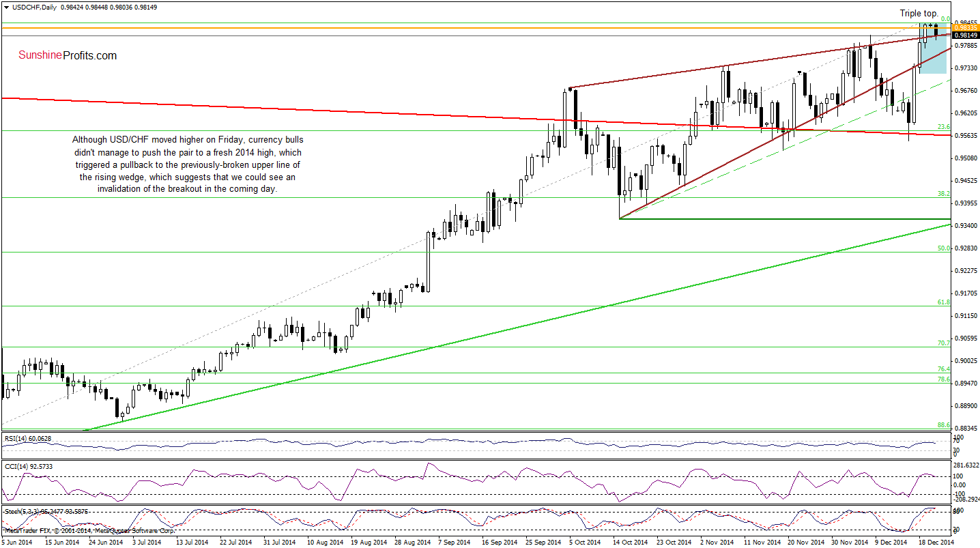Viewport: 980px width, 548px height.
Task: Click the 0.90595 price axis label
Action: coord(966,338)
